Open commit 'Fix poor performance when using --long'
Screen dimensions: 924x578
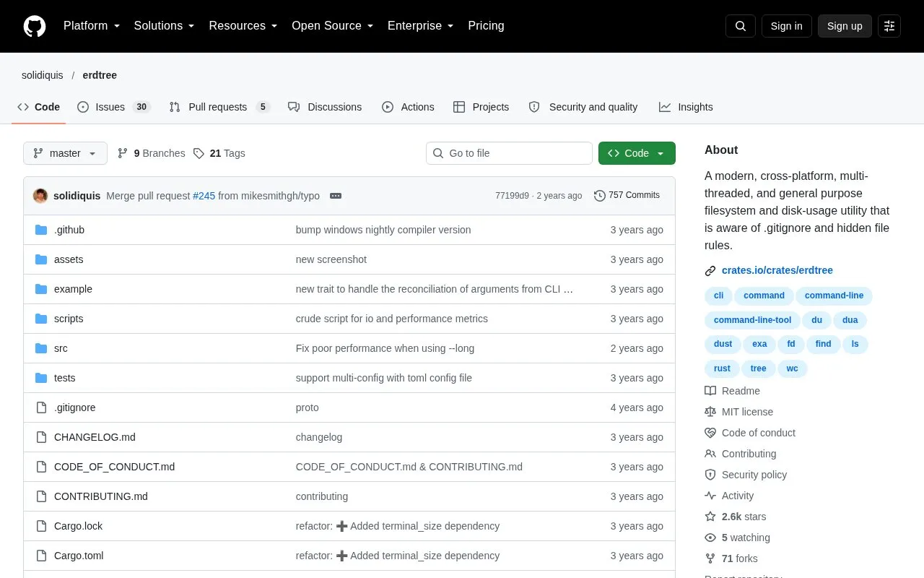(385, 348)
